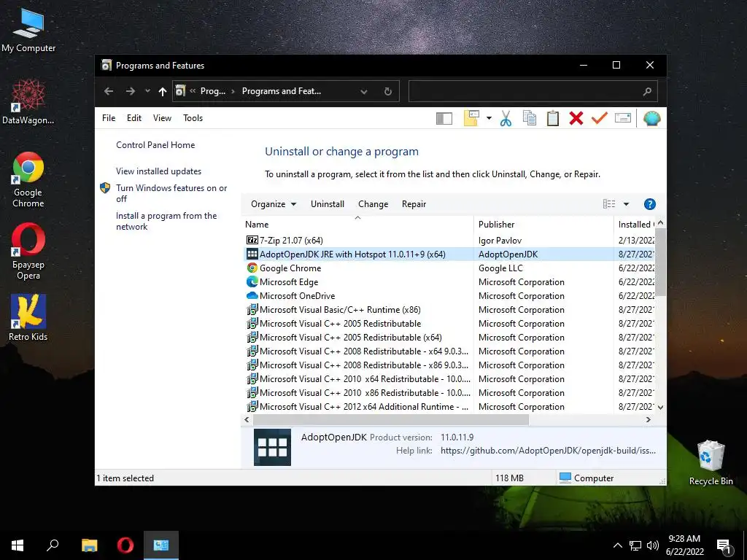The width and height of the screenshot is (747, 560).
Task: Click the AdoptOpenJDK help link URL
Action: click(548, 451)
